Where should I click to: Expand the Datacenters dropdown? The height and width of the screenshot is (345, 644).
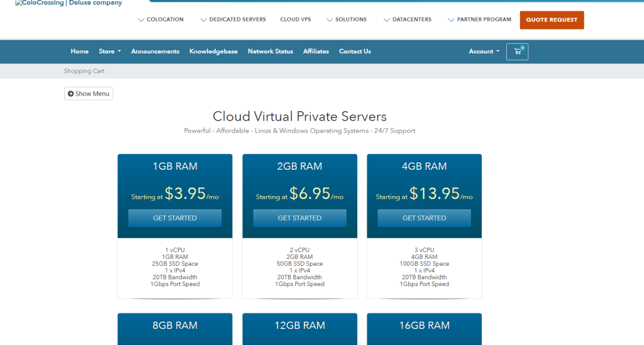pyautogui.click(x=408, y=19)
